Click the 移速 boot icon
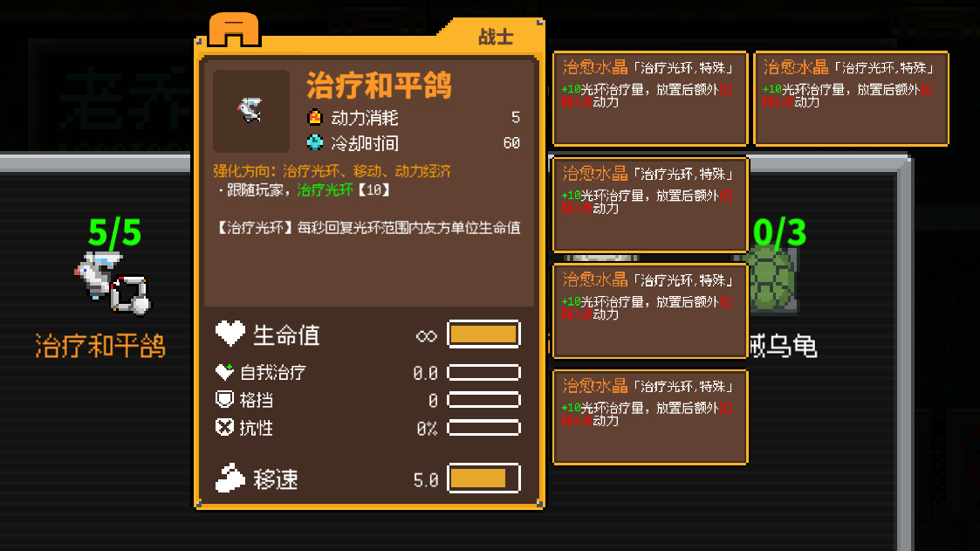 (230, 479)
